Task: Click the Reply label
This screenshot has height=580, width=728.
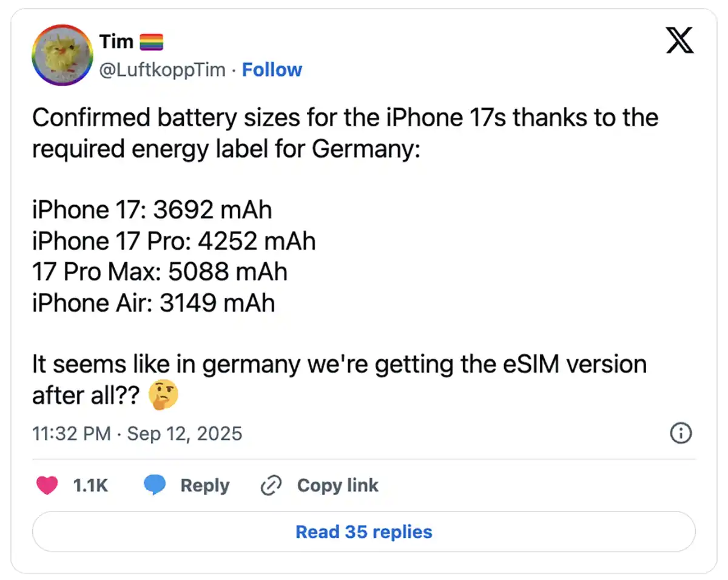Action: (205, 485)
